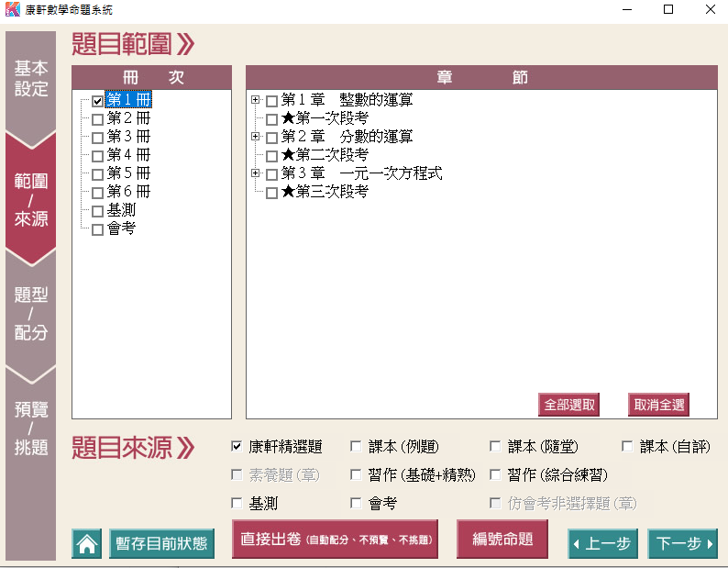The height and width of the screenshot is (568, 728).
Task: Enable the 課本(例題) source checkbox
Action: point(356,447)
